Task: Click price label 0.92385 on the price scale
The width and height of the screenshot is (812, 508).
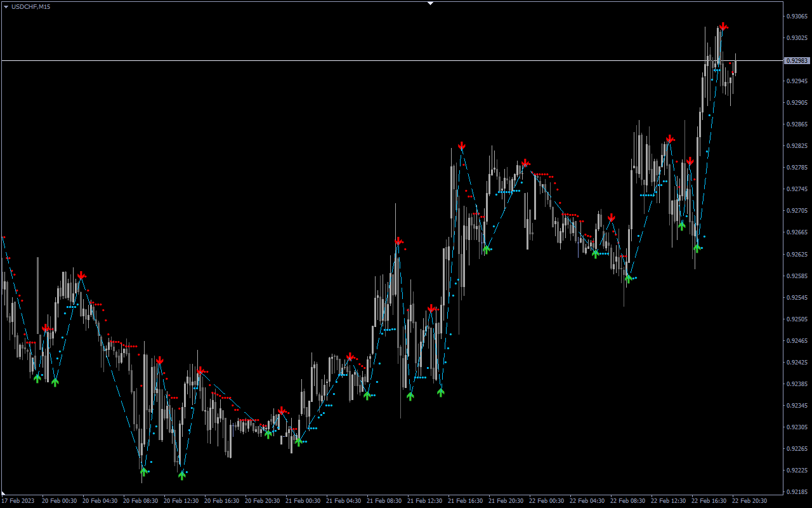Action: click(x=797, y=384)
